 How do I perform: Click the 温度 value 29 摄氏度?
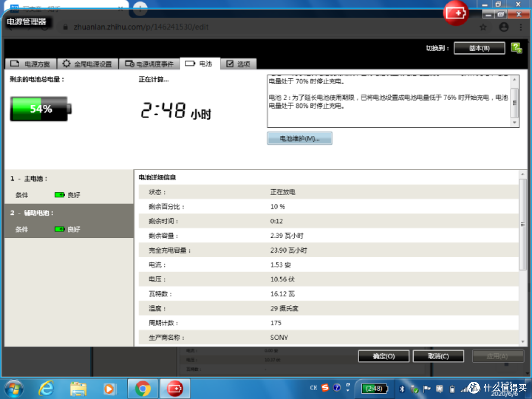pyautogui.click(x=284, y=308)
